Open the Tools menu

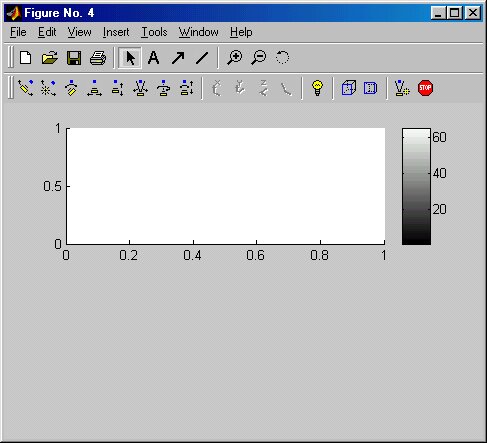point(154,32)
